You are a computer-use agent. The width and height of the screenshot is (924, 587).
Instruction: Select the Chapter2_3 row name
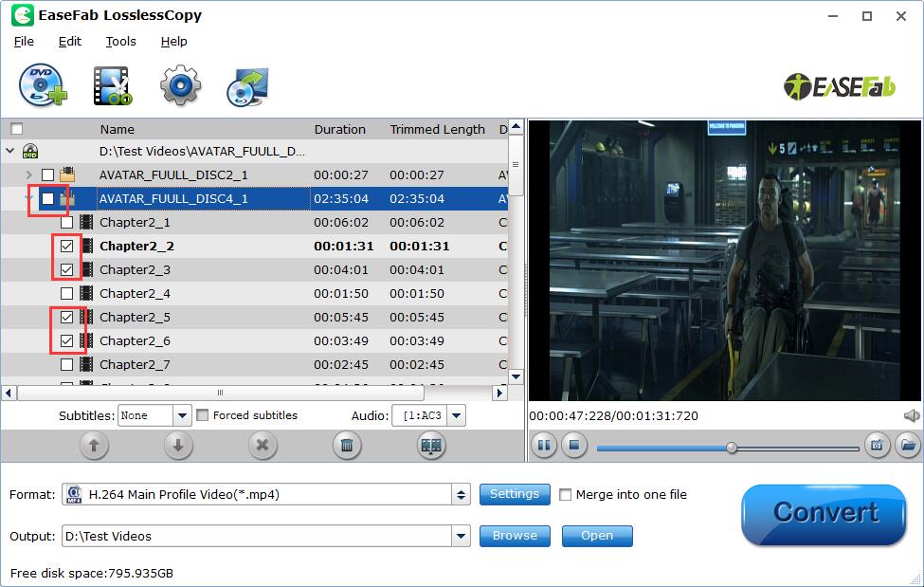click(135, 269)
